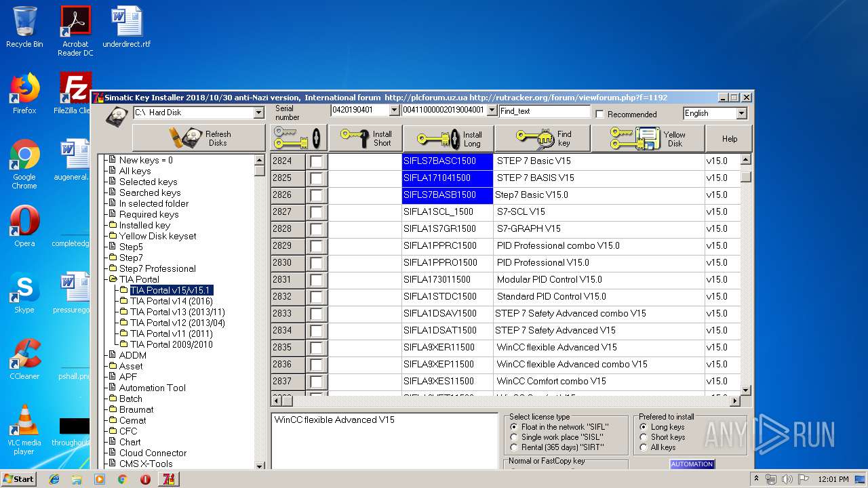The height and width of the screenshot is (488, 868).
Task: Select TIA Portal v11 (2011) folder
Action: point(172,333)
